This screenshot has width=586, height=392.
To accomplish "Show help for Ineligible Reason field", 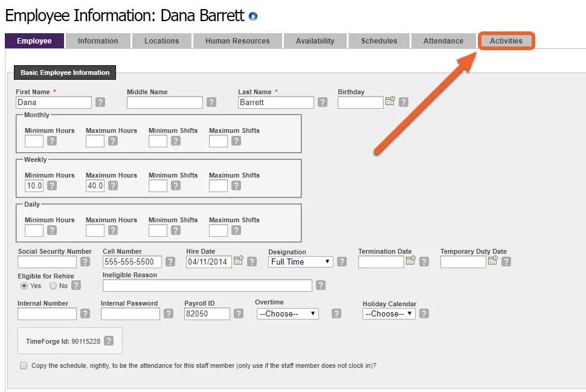I will pyautogui.click(x=321, y=285).
